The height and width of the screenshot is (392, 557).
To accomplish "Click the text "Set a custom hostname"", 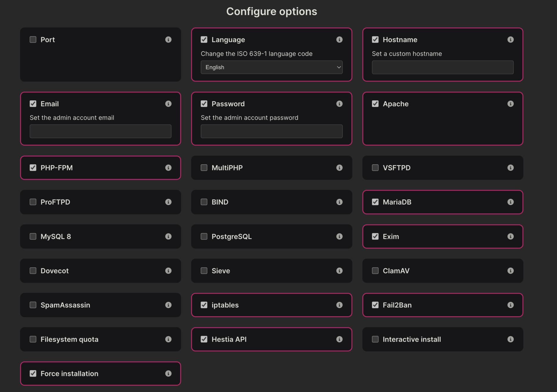I will (x=407, y=54).
